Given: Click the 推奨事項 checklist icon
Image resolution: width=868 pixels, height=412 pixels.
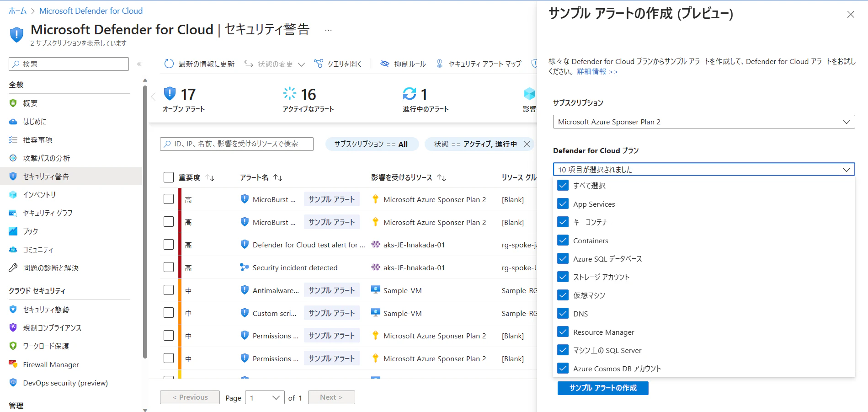Looking at the screenshot, I should 13,140.
